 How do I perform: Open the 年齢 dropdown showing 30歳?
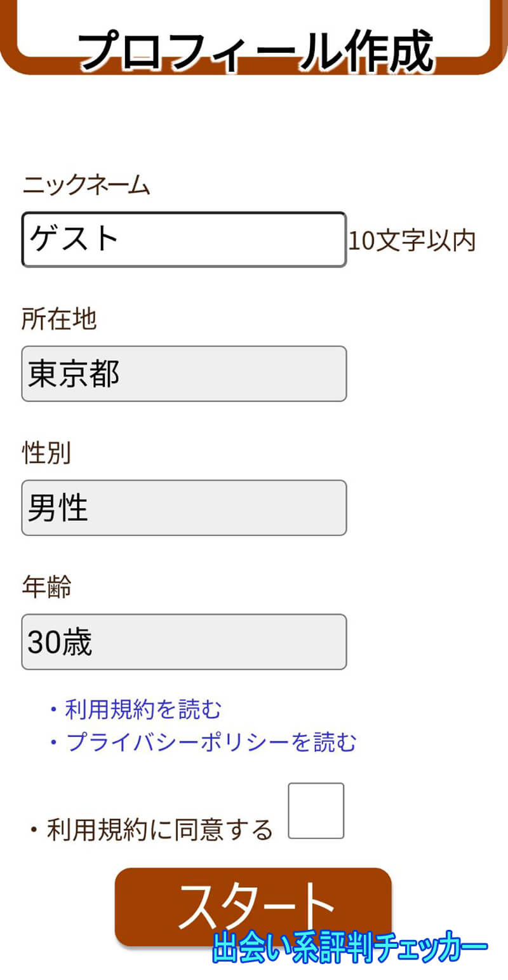[x=184, y=641]
